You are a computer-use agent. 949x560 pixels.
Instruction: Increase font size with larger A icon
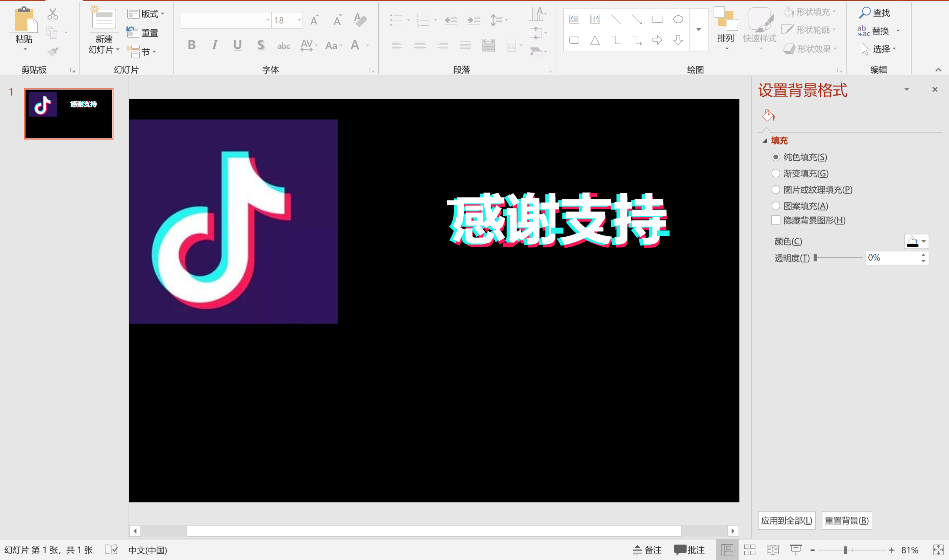click(x=315, y=20)
